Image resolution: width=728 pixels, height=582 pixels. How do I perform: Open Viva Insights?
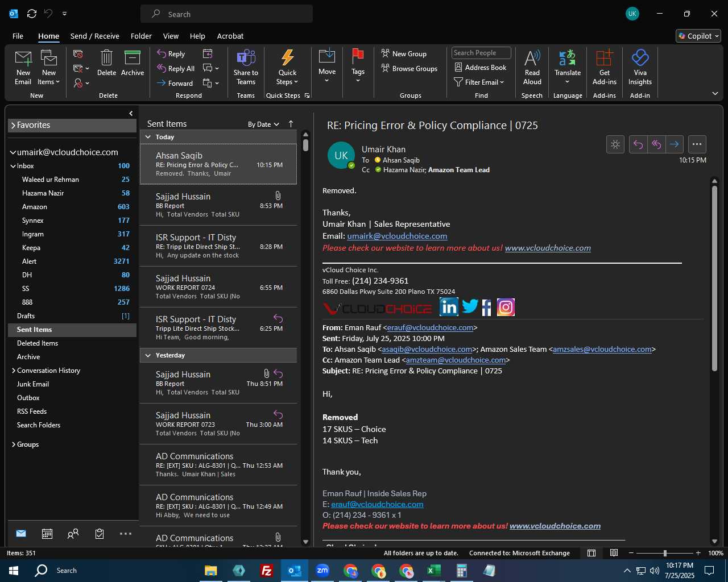click(x=640, y=68)
